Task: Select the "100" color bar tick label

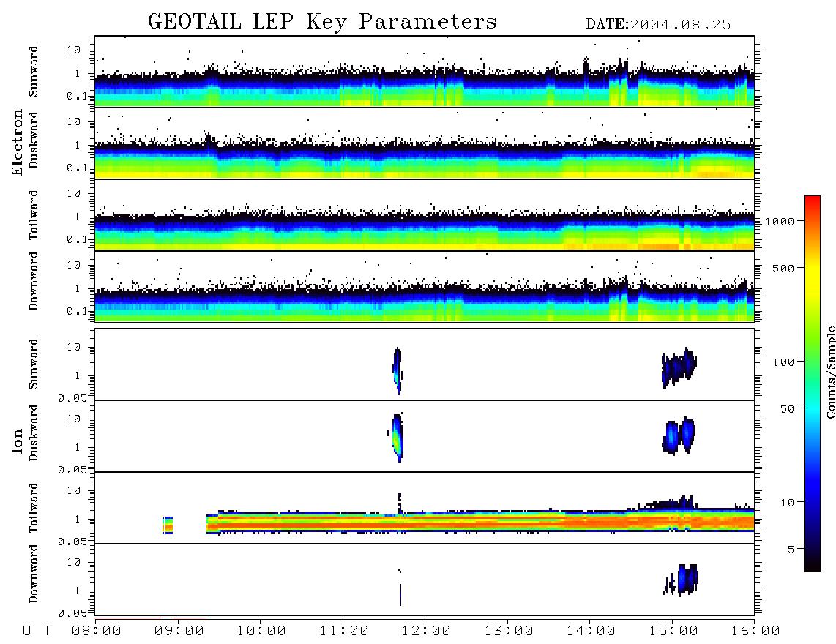Action: (x=783, y=362)
